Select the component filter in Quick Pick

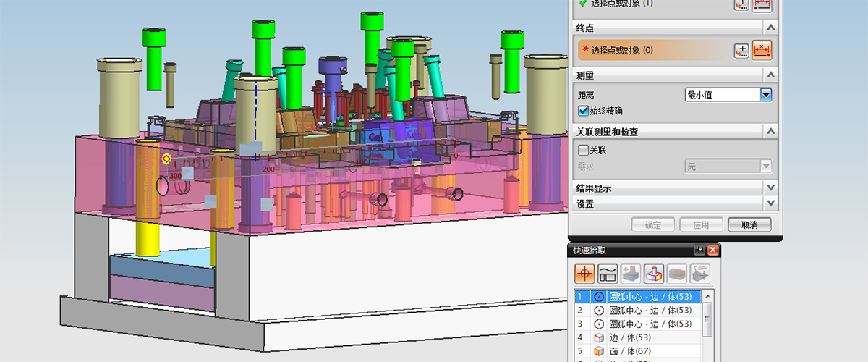[678, 273]
